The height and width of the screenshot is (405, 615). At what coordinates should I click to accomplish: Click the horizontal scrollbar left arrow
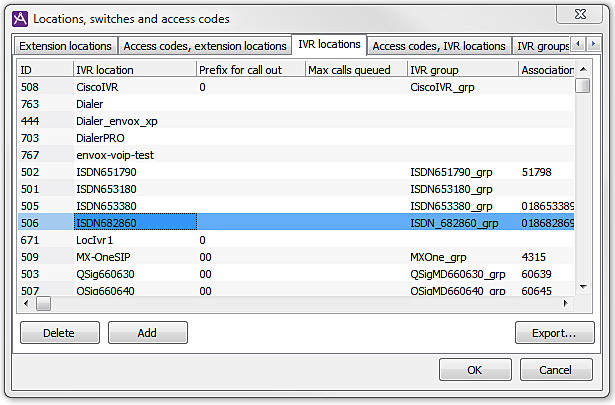click(27, 303)
